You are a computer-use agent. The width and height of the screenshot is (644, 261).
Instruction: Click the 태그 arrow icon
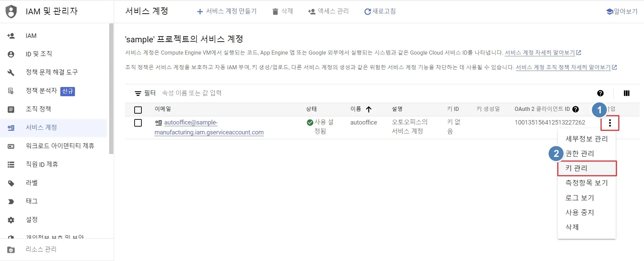(11, 202)
